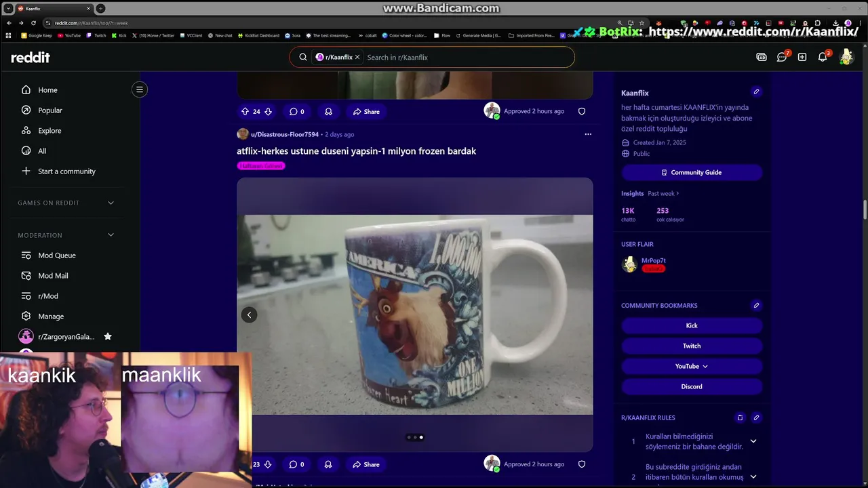
Task: Give an award on the 24-vote post
Action: (328, 112)
